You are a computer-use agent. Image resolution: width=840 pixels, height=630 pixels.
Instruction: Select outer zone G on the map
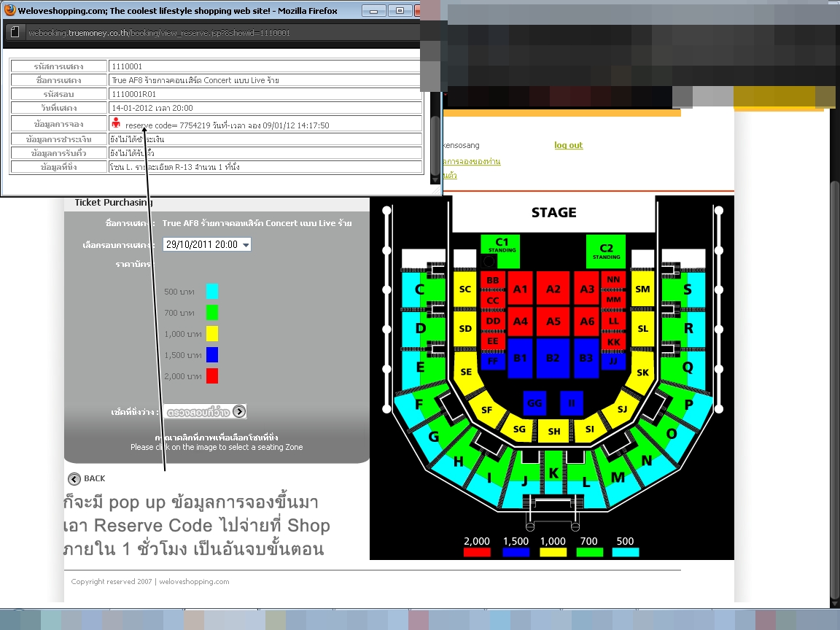[x=433, y=436]
